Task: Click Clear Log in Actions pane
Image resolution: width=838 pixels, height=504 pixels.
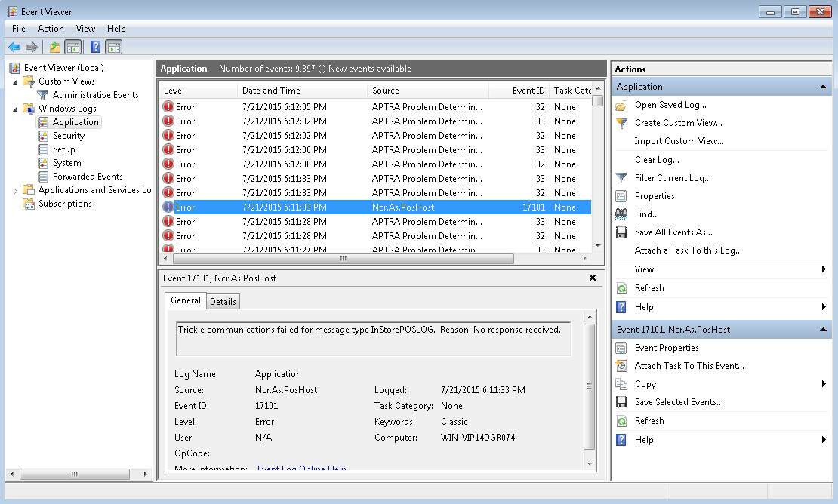Action: point(657,160)
